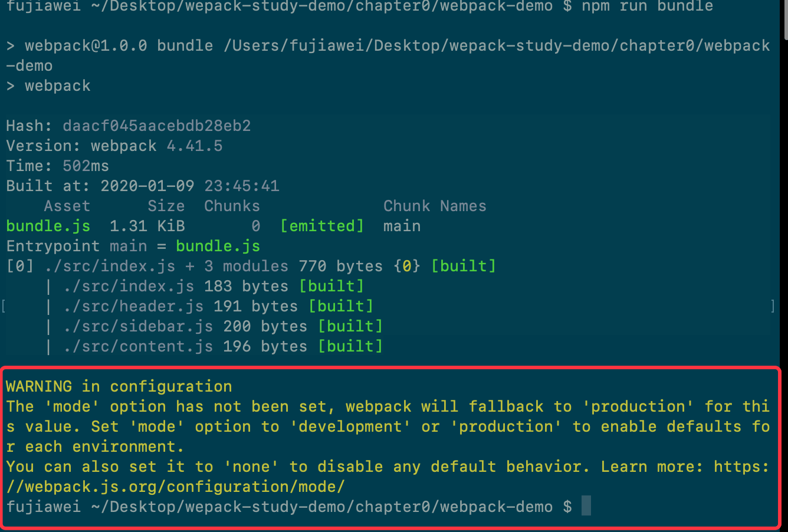Click the ./src/header.js module line

pyautogui.click(x=133, y=306)
